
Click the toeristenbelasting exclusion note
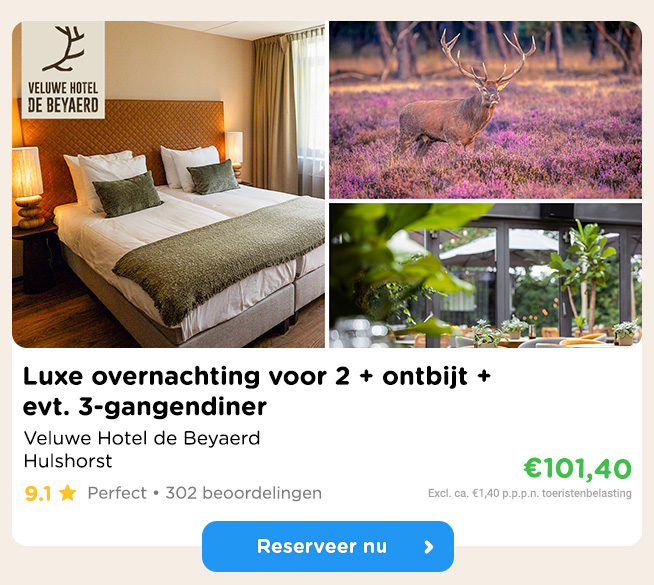point(530,494)
